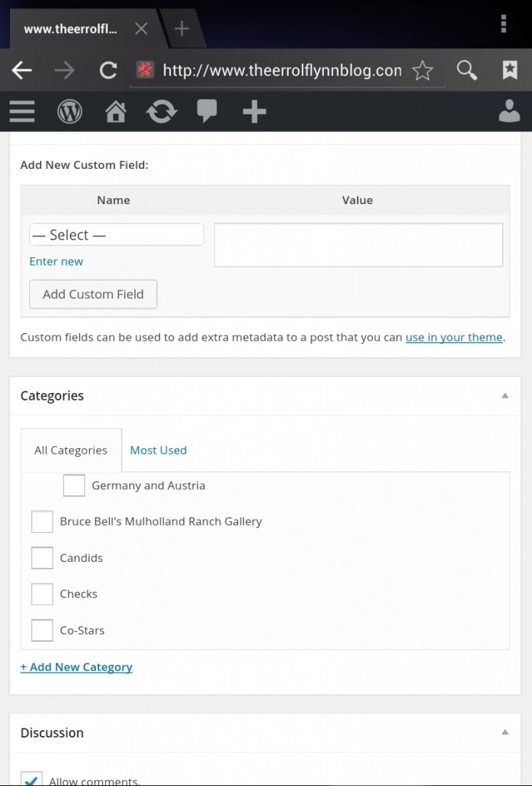Open the comments bubble icon
The width and height of the screenshot is (532, 786).
click(x=207, y=112)
